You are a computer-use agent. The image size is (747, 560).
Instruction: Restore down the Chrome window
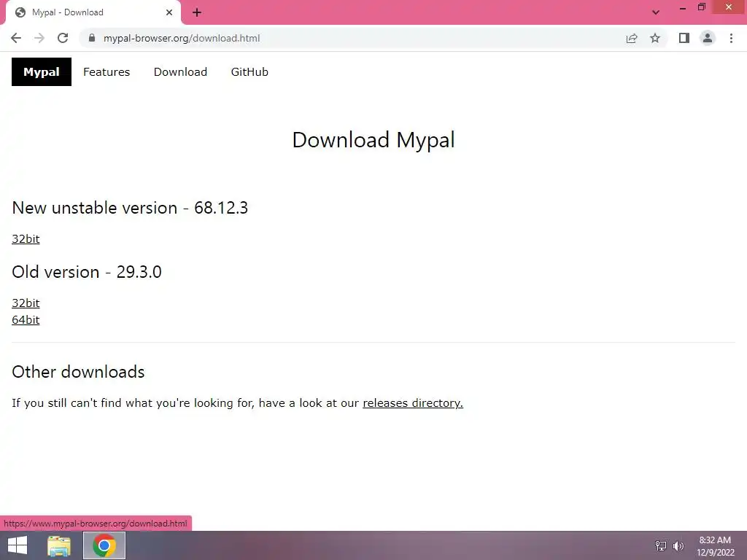(x=702, y=7)
